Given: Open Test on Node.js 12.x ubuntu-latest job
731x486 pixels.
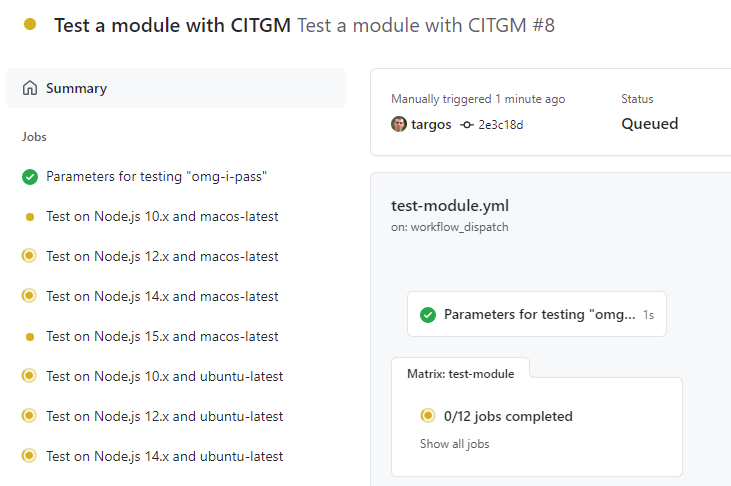Looking at the screenshot, I should [164, 416].
